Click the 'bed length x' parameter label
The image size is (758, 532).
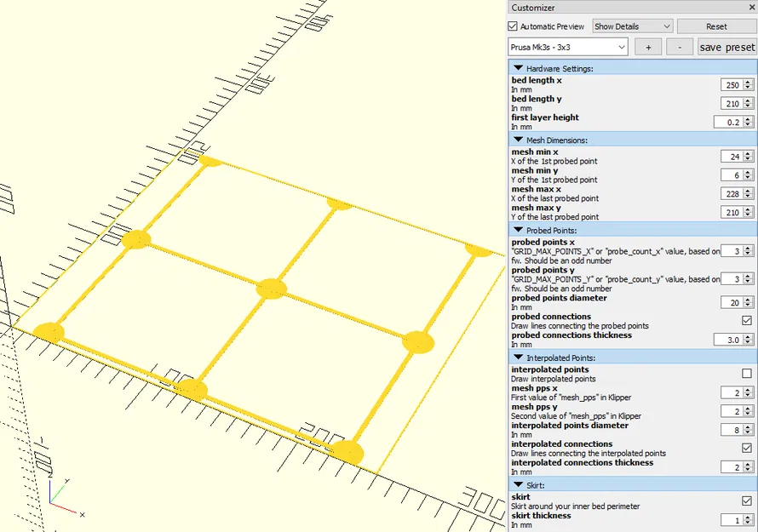click(536, 80)
